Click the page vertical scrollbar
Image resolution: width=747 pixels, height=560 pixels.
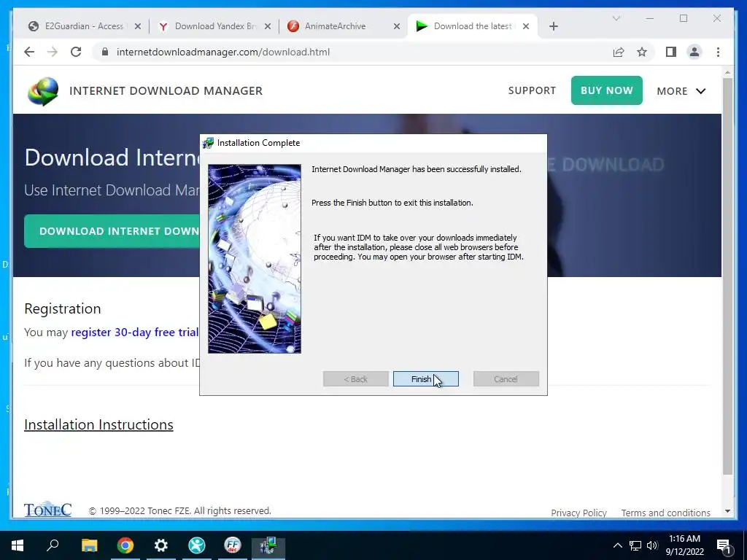[727, 276]
